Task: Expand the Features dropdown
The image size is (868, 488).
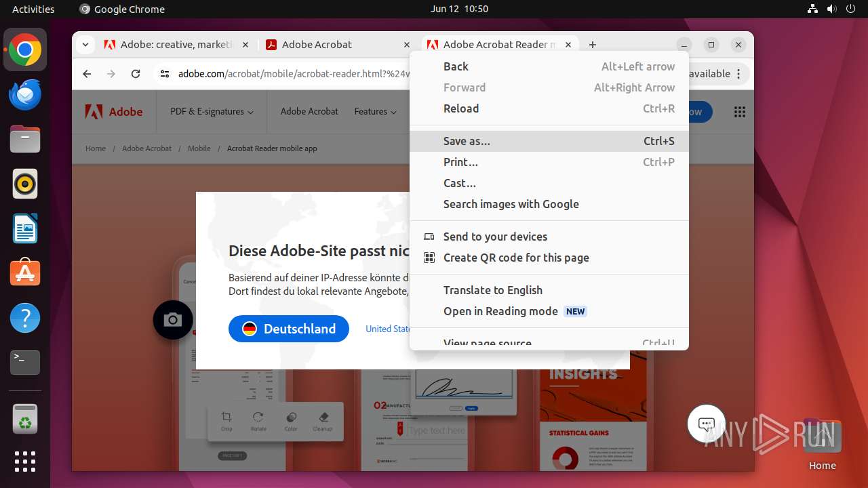Action: tap(376, 112)
